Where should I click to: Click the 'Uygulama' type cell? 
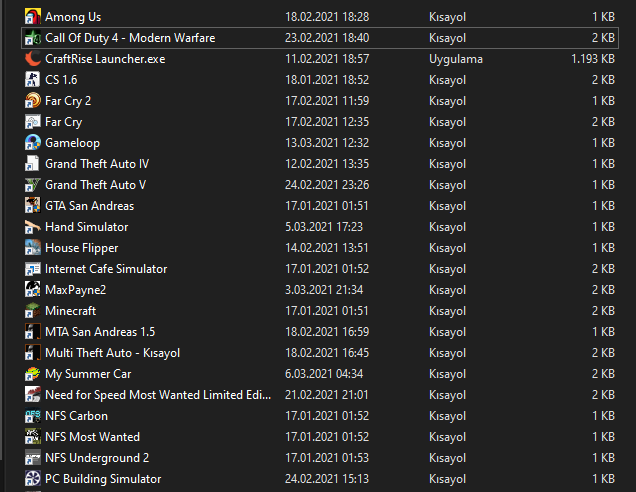coord(456,59)
